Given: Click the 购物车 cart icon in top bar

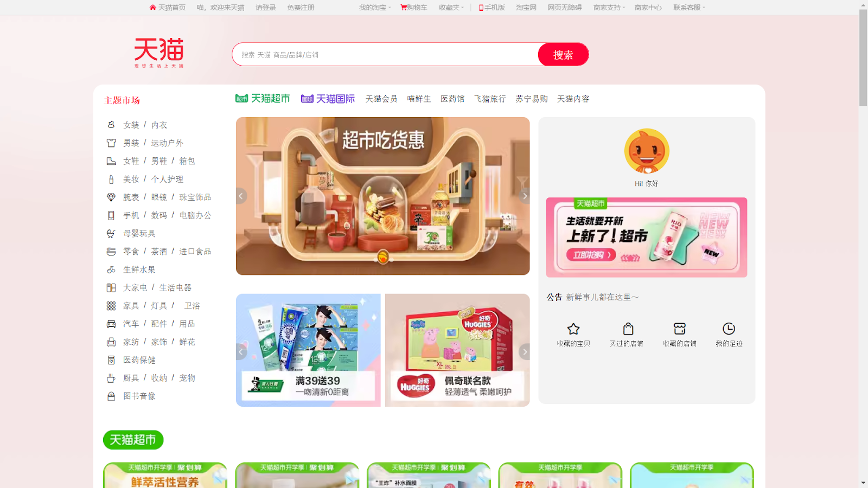Looking at the screenshot, I should click(x=404, y=8).
